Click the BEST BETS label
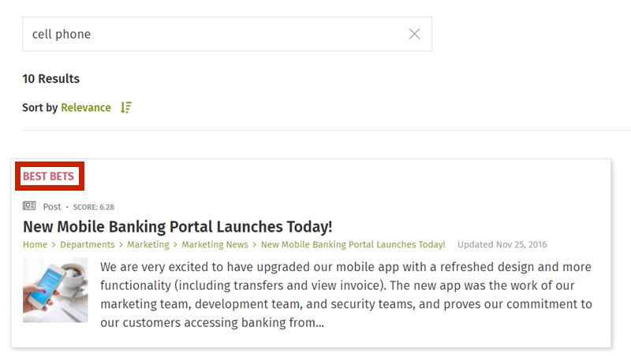Screen dimensions: 631x364 [48, 176]
